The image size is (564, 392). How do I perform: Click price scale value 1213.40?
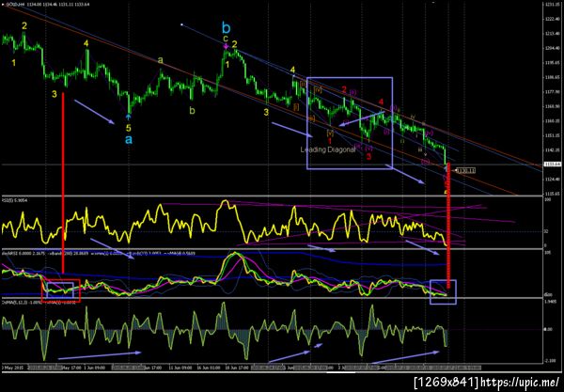(x=551, y=34)
